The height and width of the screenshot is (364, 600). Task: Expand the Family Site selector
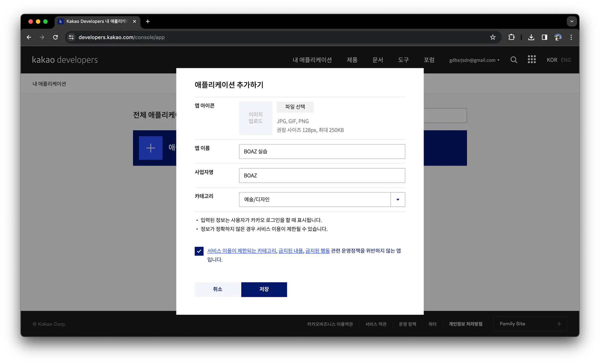pos(530,324)
